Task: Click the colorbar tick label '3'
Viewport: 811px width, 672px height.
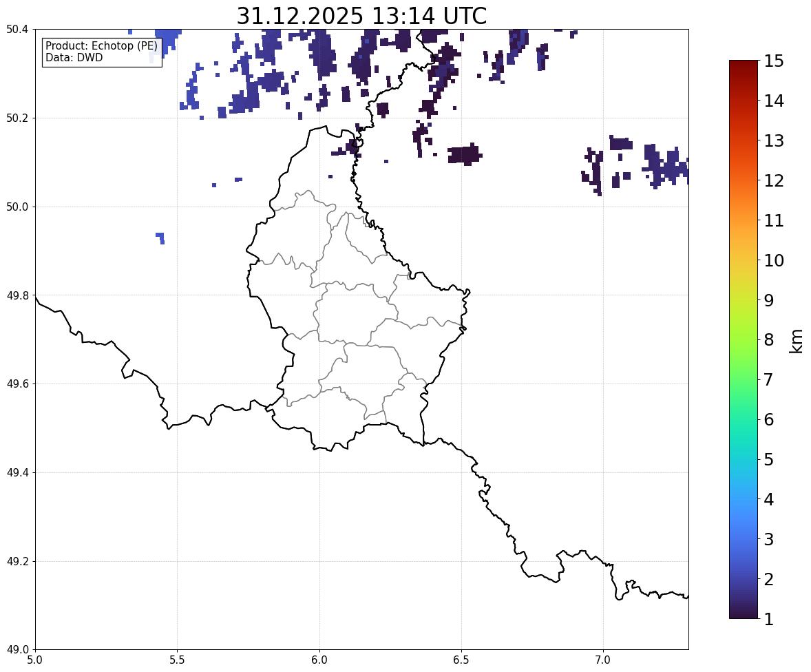Action: tap(769, 539)
